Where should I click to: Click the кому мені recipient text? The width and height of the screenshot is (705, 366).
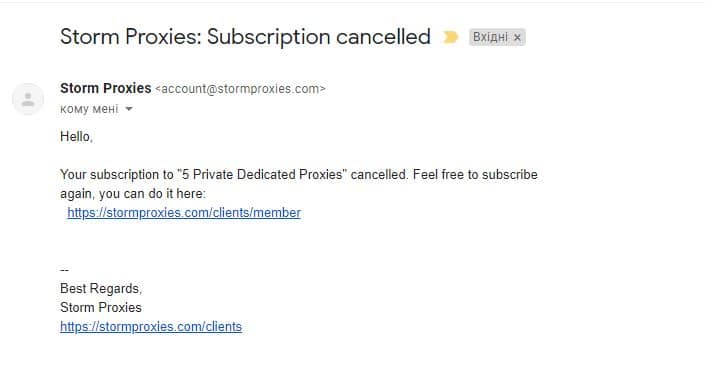click(89, 109)
